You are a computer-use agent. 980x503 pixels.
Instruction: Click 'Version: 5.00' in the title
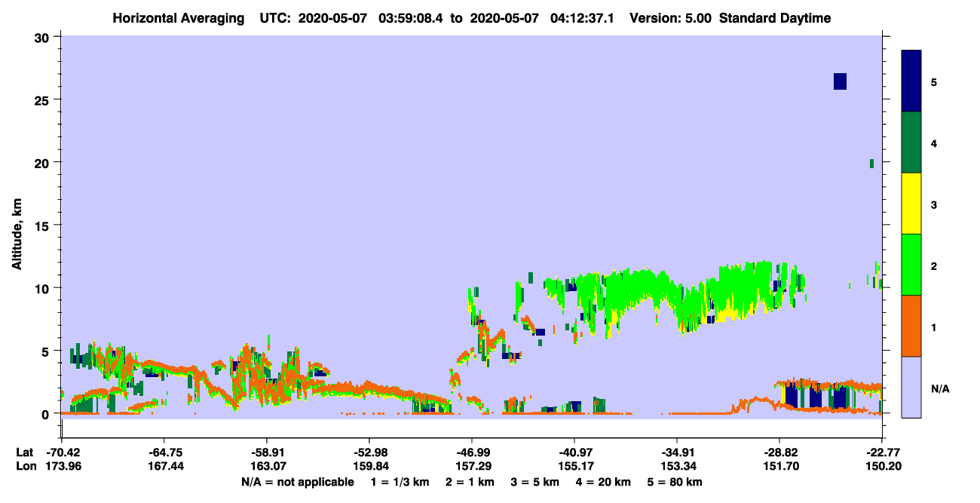click(x=670, y=18)
